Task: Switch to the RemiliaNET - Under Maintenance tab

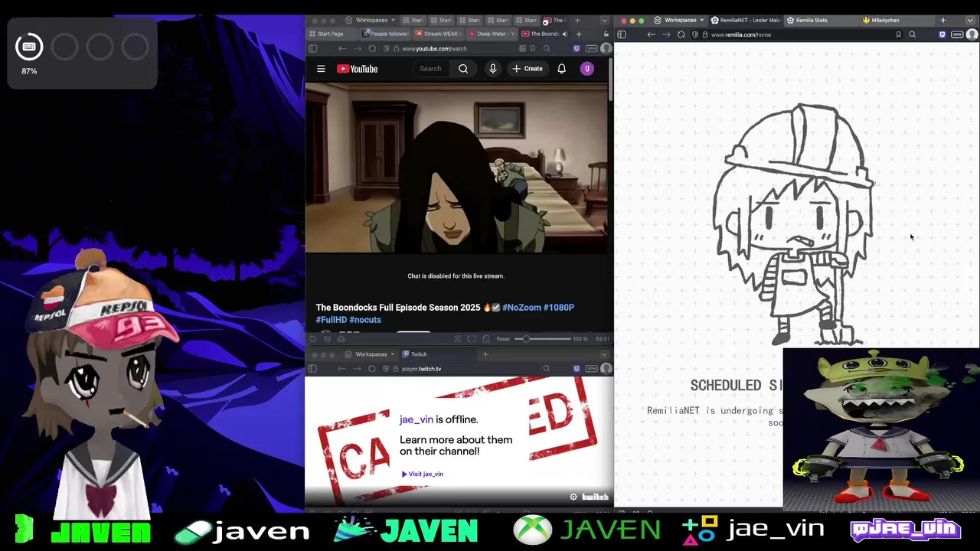Action: tap(745, 20)
